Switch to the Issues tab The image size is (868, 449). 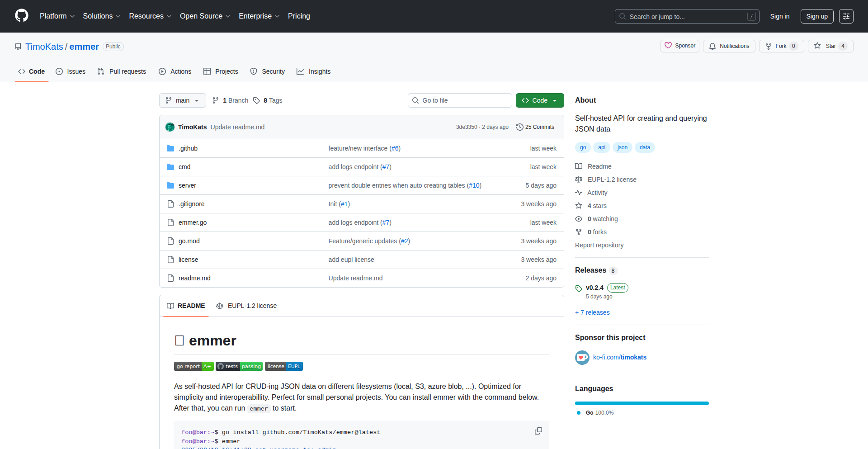click(71, 71)
